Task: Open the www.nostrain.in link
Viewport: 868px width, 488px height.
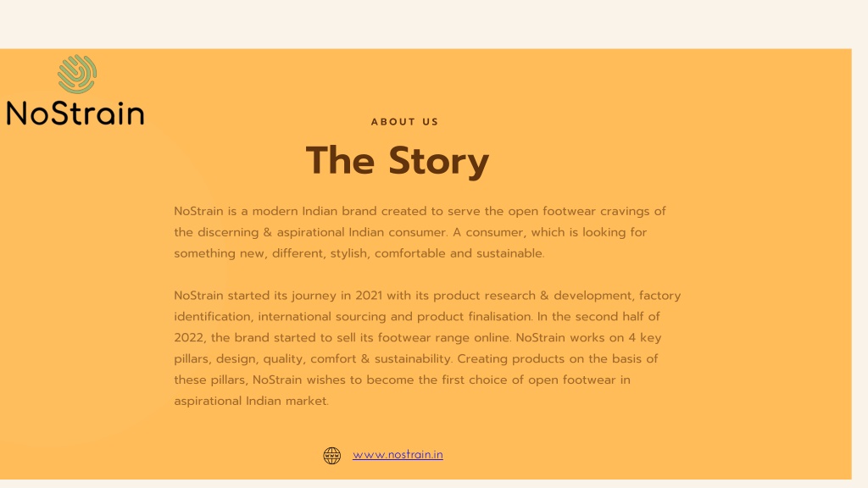Action: tap(398, 455)
